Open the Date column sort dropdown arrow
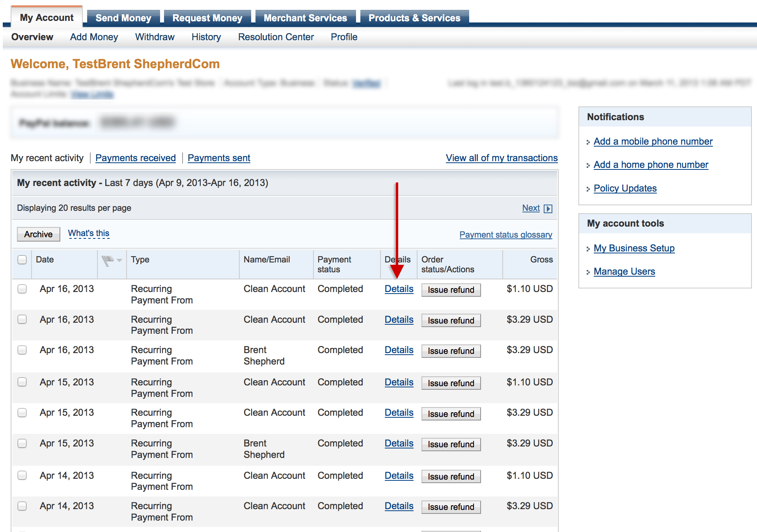The width and height of the screenshot is (757, 532). point(119,260)
